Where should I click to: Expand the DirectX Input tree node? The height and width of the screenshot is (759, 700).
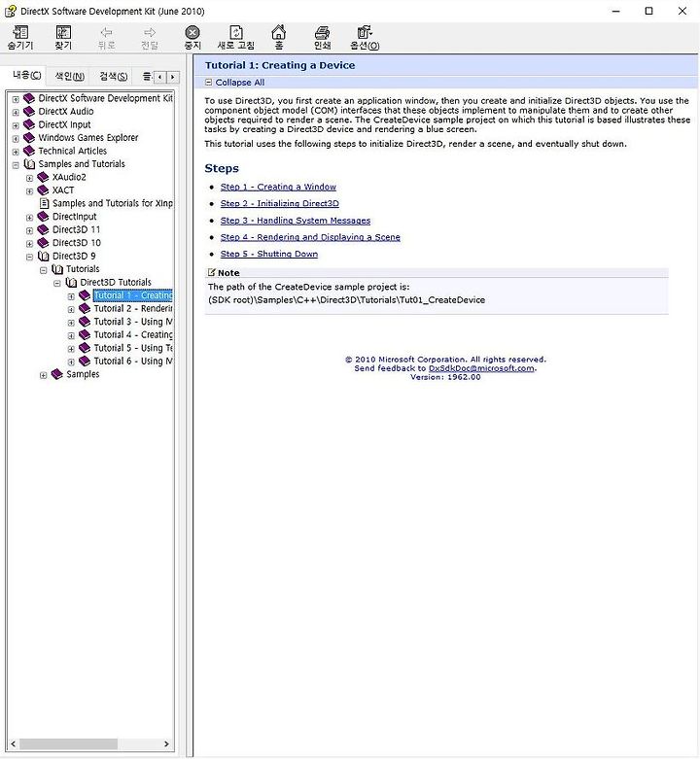coord(16,125)
